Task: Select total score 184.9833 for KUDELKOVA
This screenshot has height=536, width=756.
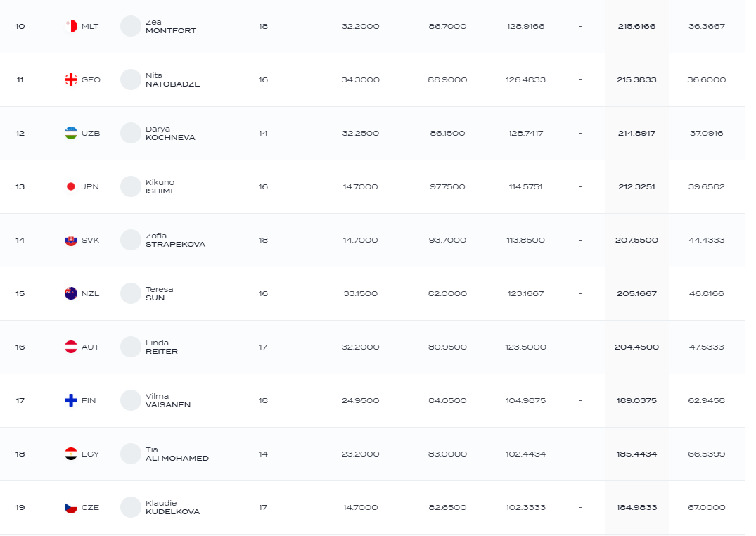Action: (636, 508)
